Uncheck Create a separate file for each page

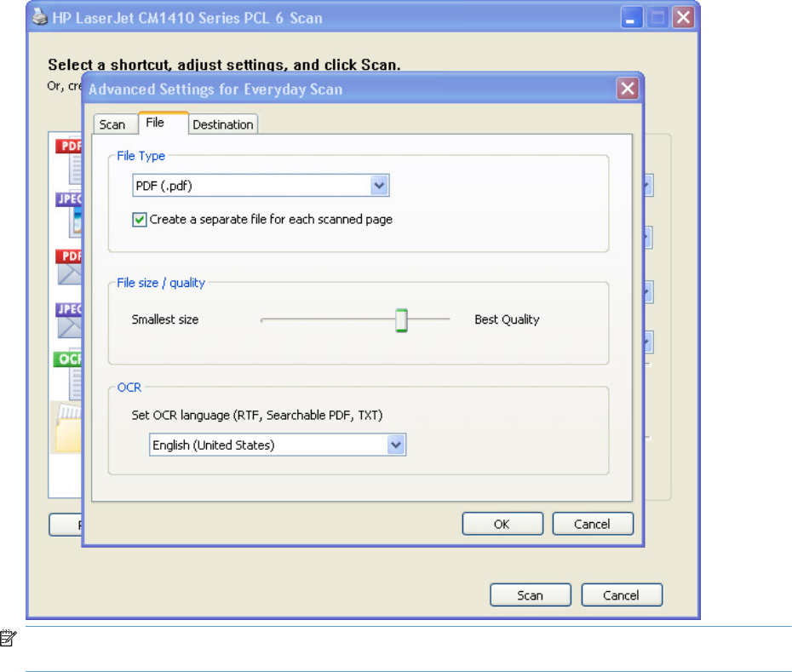point(140,219)
